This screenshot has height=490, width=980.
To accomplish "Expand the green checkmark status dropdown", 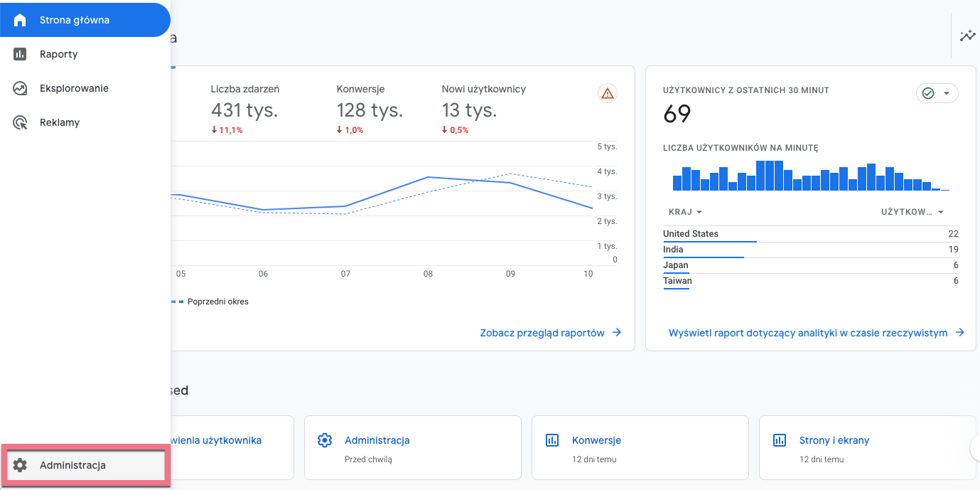I will [x=937, y=93].
